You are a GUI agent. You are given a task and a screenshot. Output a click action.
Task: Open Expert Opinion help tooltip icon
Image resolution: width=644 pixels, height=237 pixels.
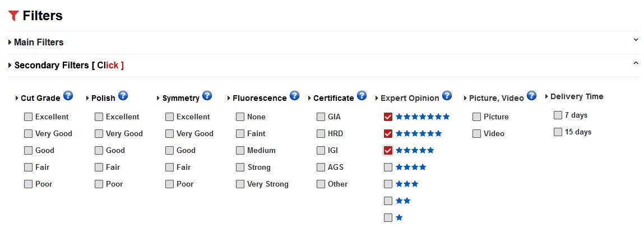point(447,96)
